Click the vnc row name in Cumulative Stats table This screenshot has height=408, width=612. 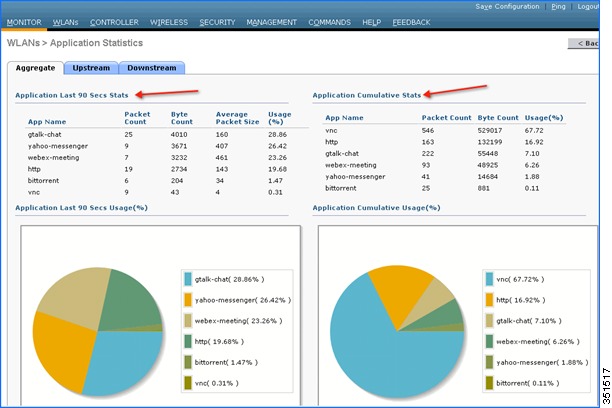coord(331,130)
